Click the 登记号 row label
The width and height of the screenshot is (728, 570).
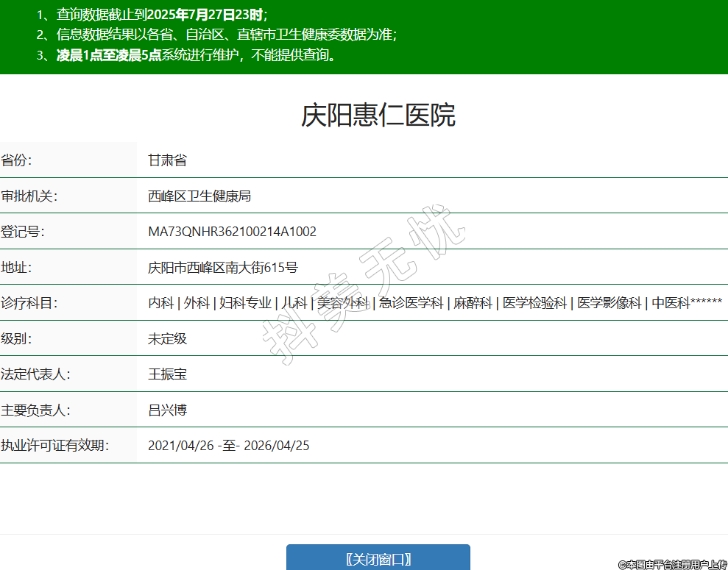(x=23, y=232)
